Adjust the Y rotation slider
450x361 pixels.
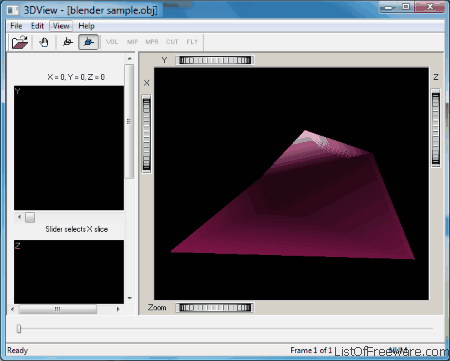tap(215, 60)
